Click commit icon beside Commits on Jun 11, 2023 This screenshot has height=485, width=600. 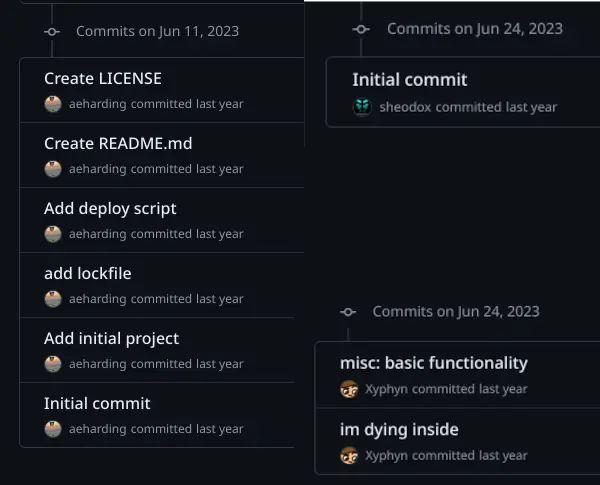52,31
